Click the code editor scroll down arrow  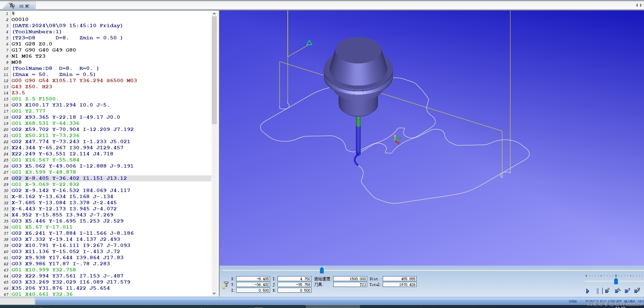pos(214,293)
